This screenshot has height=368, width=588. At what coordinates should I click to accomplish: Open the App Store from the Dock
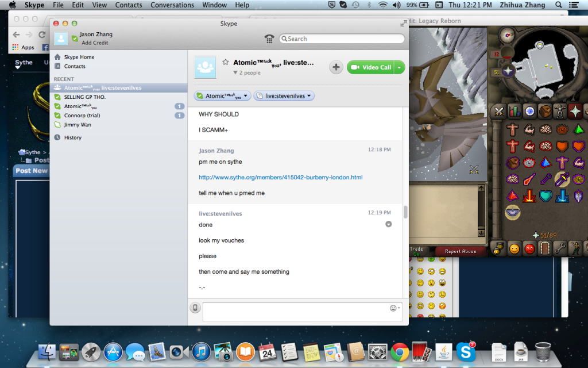(113, 352)
